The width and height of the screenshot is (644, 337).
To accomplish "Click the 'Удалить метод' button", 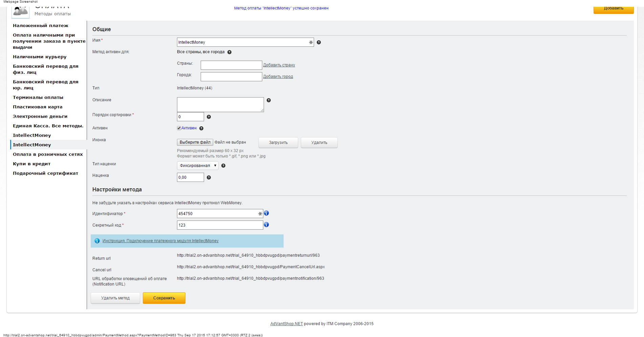I will tap(115, 298).
